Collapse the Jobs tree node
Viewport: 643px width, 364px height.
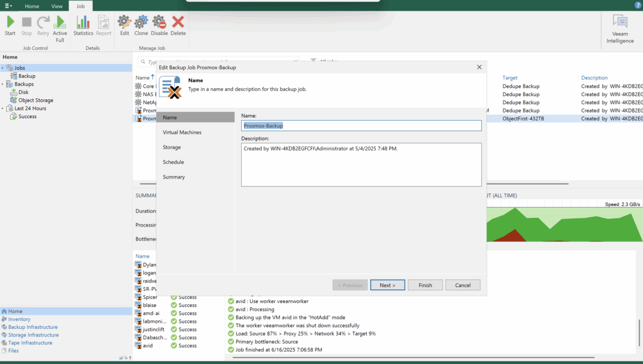click(3, 68)
